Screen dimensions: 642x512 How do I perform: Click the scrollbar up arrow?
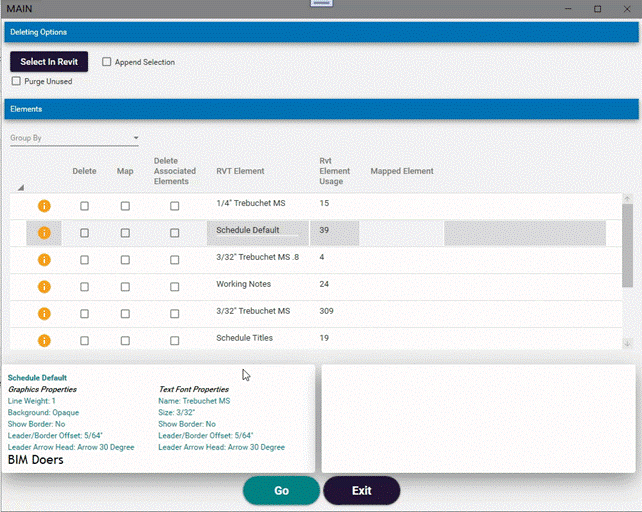coord(627,199)
